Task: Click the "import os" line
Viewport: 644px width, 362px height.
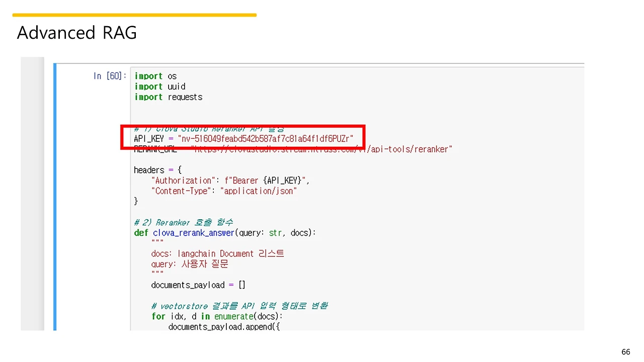Action: tap(155, 76)
